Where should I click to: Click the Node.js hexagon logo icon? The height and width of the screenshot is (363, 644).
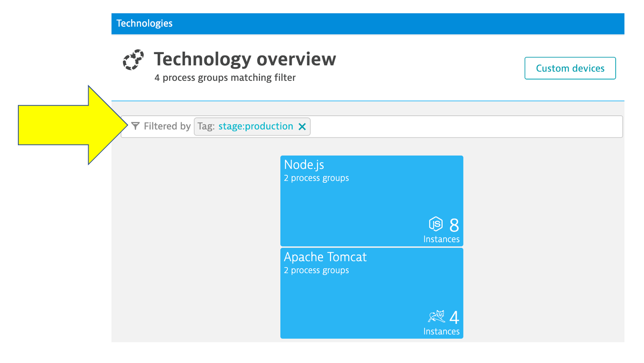(436, 224)
